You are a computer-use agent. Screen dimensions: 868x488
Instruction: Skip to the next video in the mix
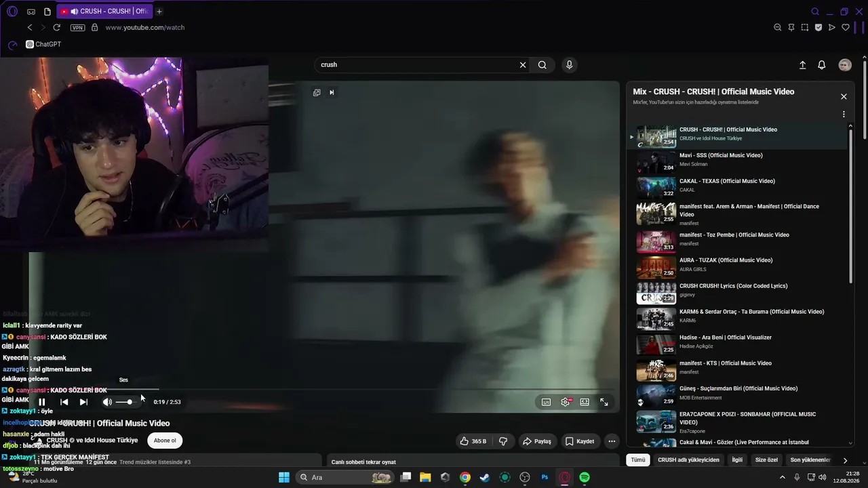[x=83, y=402]
